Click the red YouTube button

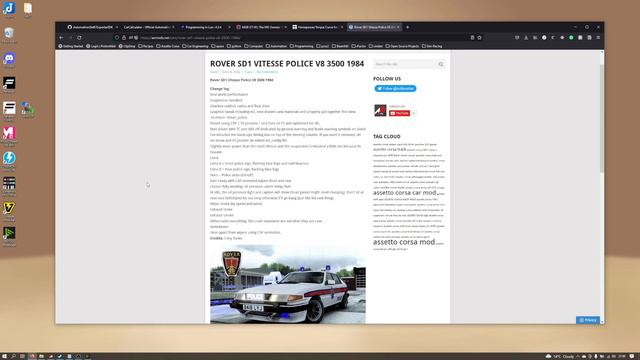click(x=399, y=113)
